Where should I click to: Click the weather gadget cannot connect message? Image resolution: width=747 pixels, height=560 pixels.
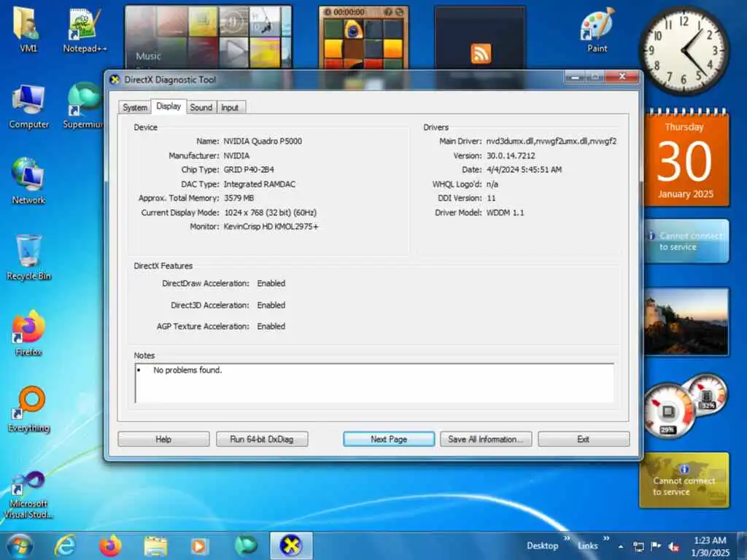686,241
